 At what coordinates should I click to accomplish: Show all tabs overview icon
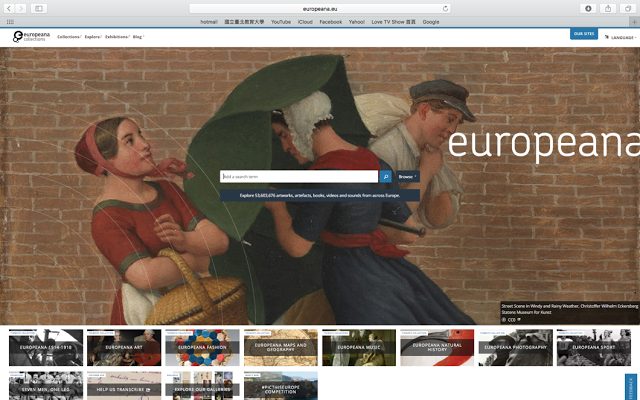click(628, 8)
